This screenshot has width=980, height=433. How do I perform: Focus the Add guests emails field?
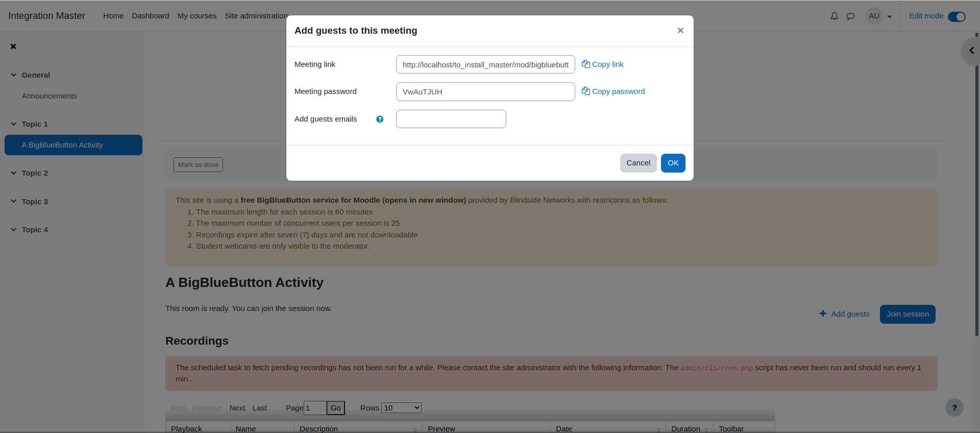[451, 119]
